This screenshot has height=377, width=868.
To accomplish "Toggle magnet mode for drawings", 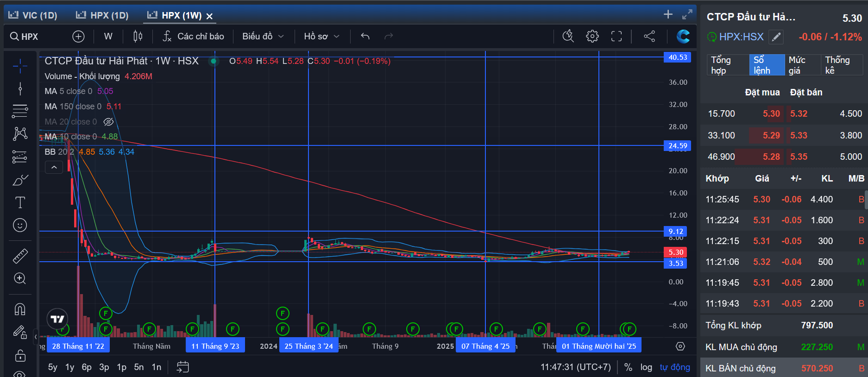I will tap(20, 309).
